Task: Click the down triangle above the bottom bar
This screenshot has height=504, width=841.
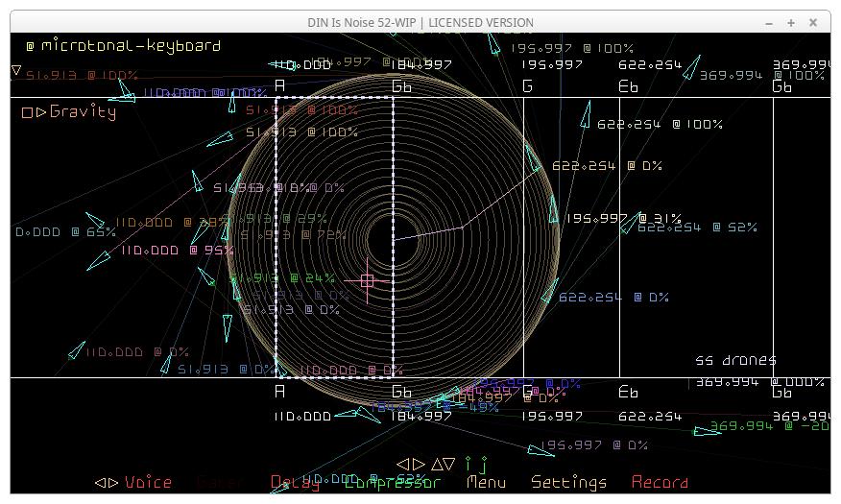Action: pos(449,464)
